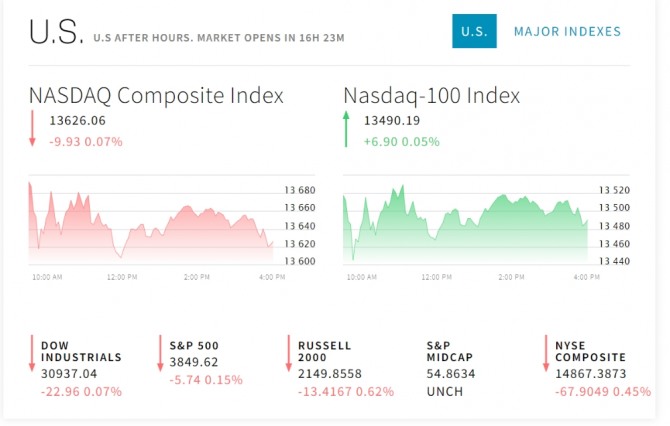Open the Dow Industrials quote
670x426 pixels.
point(81,351)
